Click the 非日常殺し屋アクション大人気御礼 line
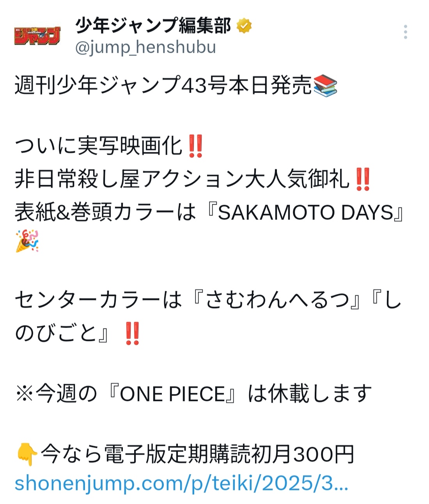The width and height of the screenshot is (429, 504). [x=182, y=180]
